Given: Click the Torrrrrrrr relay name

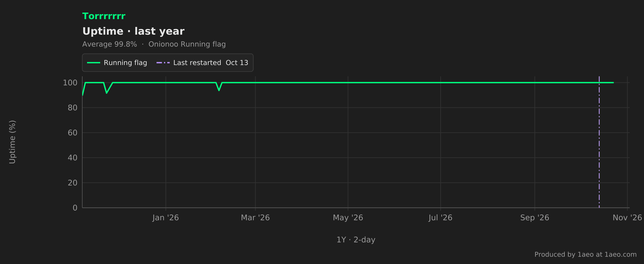Looking at the screenshot, I should pyautogui.click(x=104, y=16).
